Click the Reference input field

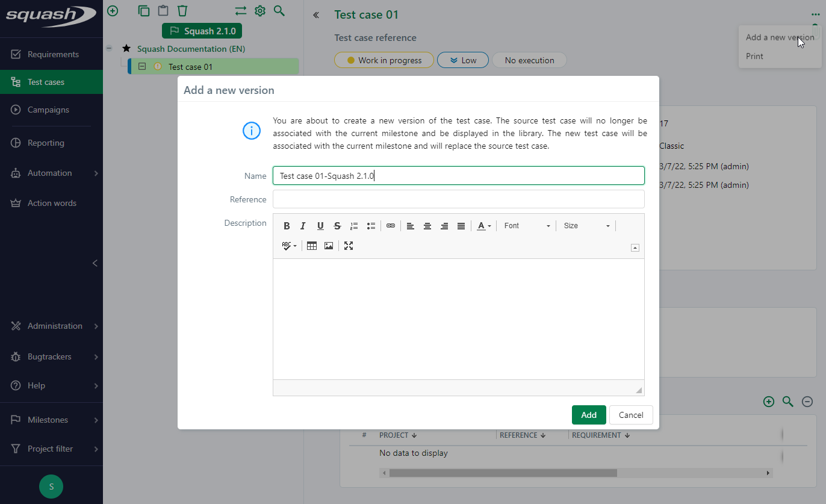[x=458, y=199]
